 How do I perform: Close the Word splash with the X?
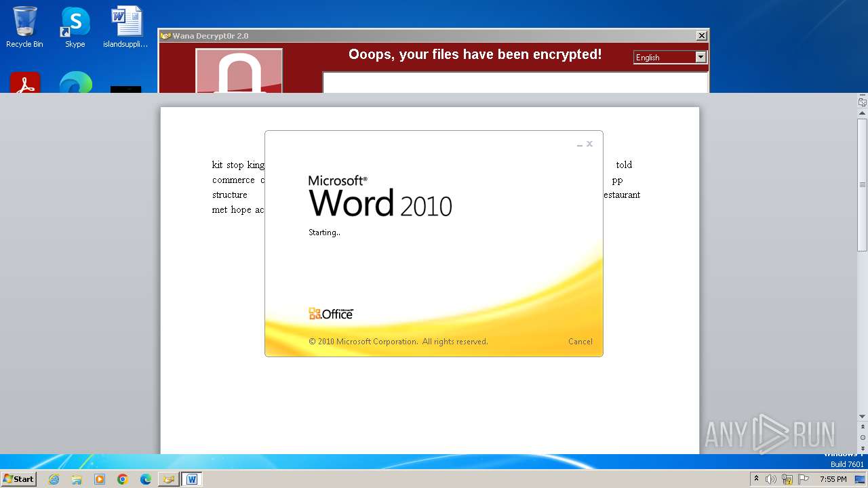pos(590,144)
